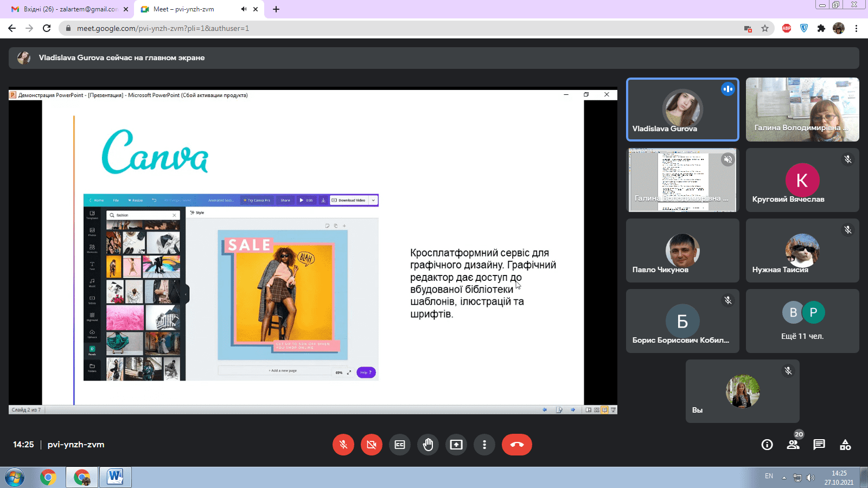Image resolution: width=868 pixels, height=488 pixels.
Task: Open AdBlock Plus extension icon
Action: pos(787,28)
